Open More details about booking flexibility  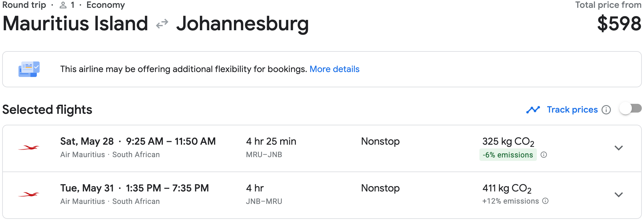tap(334, 69)
